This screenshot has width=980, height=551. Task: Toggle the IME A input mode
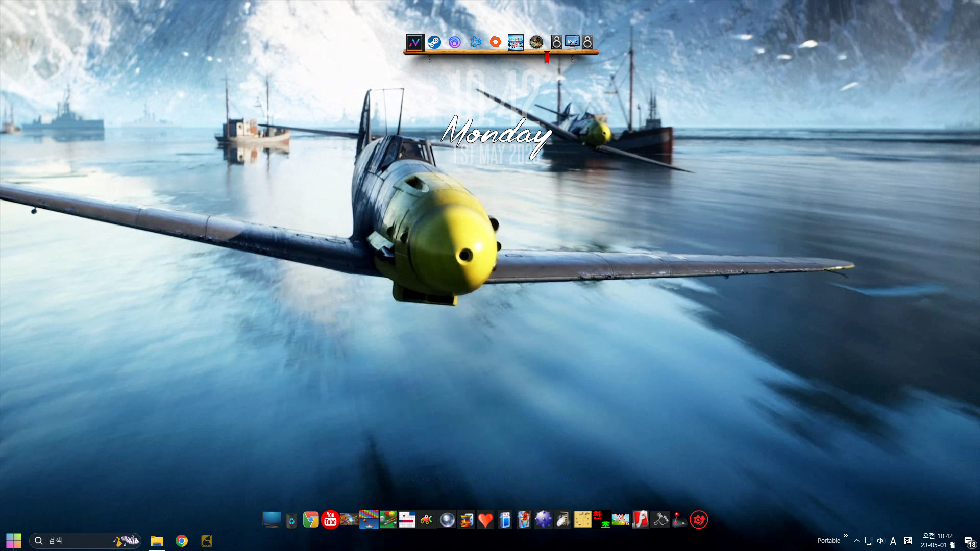(x=893, y=541)
